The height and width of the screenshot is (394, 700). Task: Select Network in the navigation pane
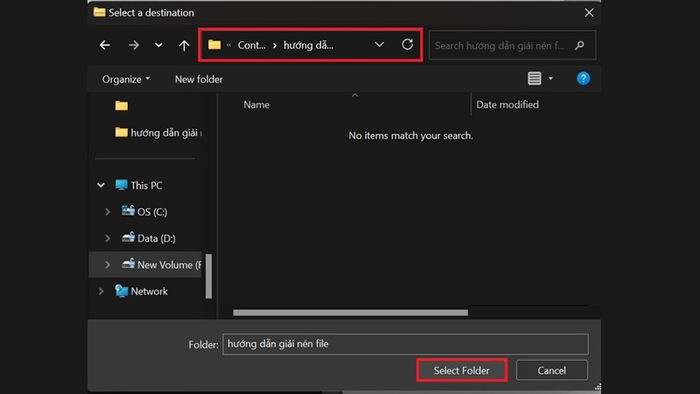click(x=141, y=291)
